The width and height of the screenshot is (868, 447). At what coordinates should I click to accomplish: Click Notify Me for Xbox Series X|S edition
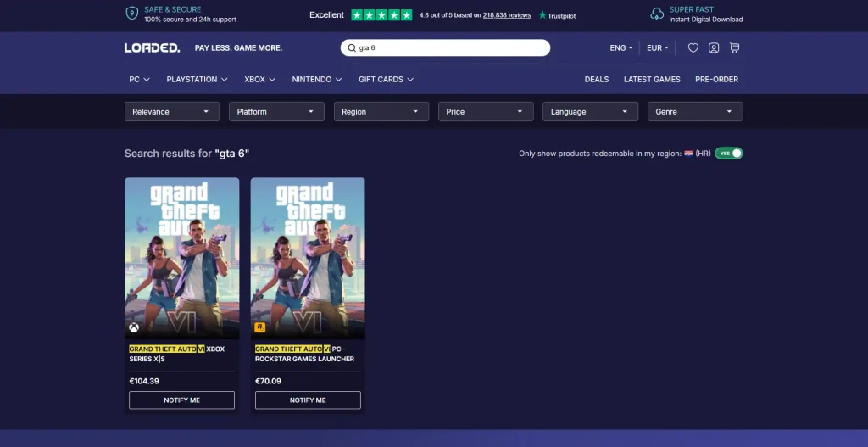(182, 400)
